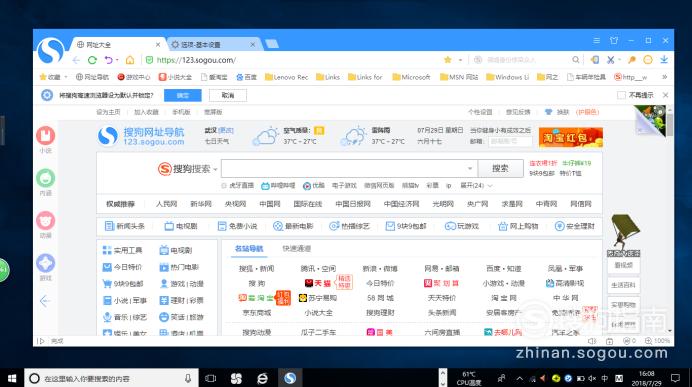This screenshot has height=387, width=692.
Task: Click the Cortana search box on the taskbar
Action: pyautogui.click(x=111, y=378)
